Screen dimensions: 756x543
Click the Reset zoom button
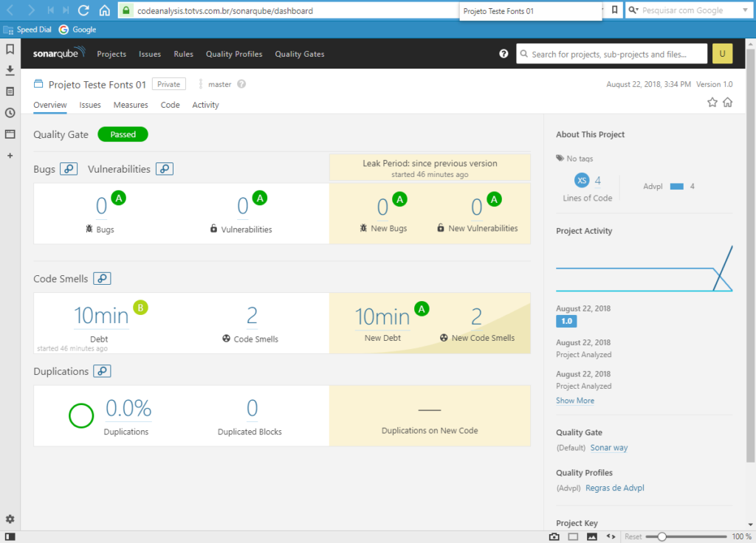coord(633,536)
